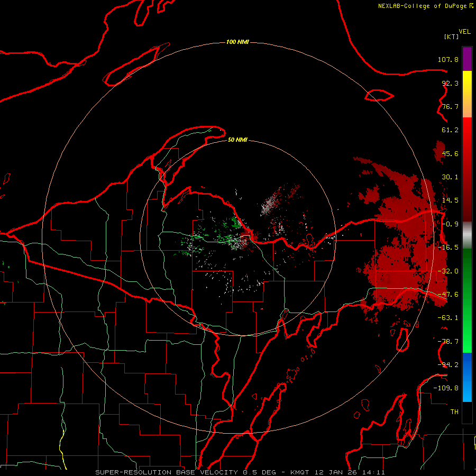Click the gray near-zero segment of the color bar
This screenshot has width=476, height=476.
467,235
